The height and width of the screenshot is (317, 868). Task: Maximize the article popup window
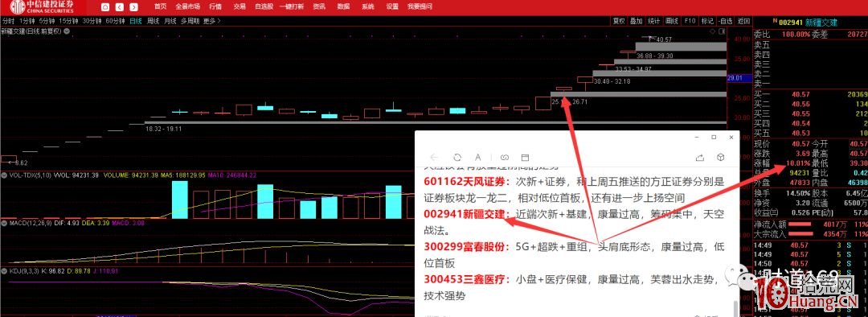pyautogui.click(x=714, y=137)
